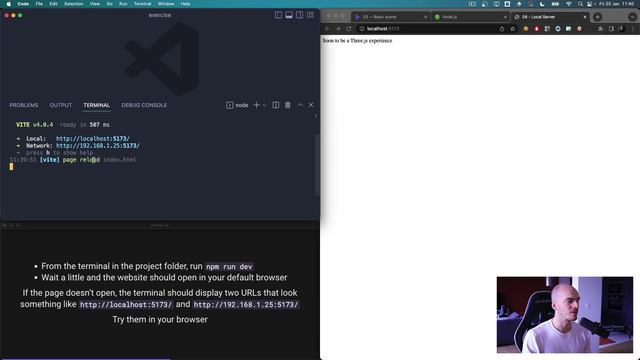Maximize the terminal panel with chevron up

pyautogui.click(x=300, y=105)
